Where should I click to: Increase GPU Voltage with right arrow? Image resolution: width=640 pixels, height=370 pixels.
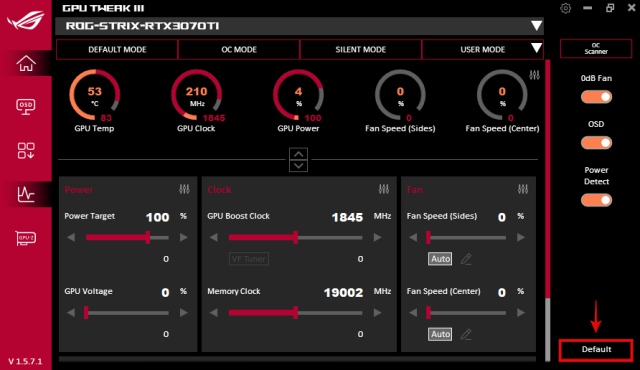click(184, 313)
